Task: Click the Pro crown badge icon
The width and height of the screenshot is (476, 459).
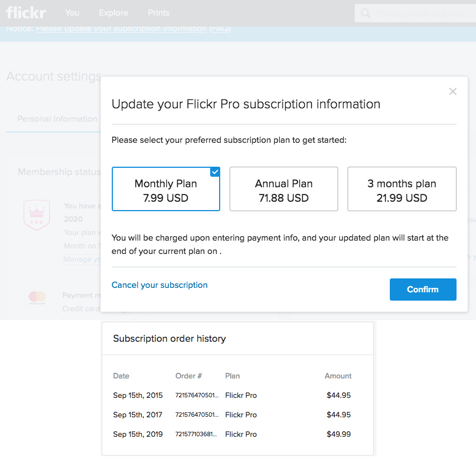Action: click(x=37, y=214)
